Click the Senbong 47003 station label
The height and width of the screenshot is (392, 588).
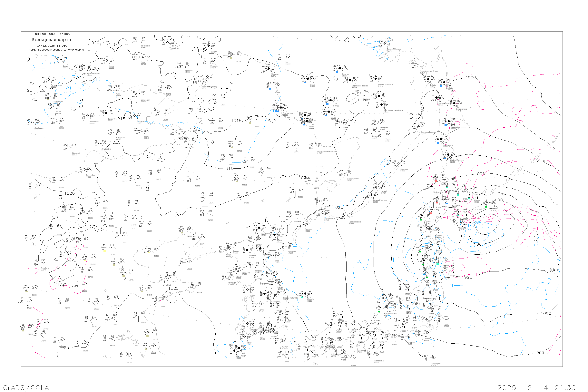(308, 230)
